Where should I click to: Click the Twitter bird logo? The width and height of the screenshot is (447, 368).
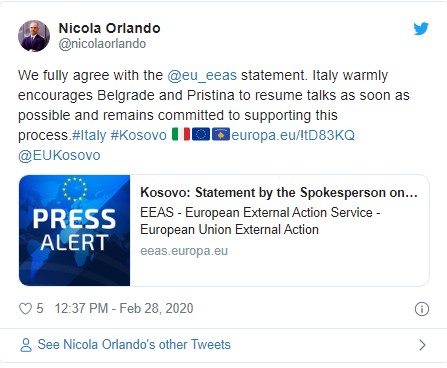click(x=421, y=29)
